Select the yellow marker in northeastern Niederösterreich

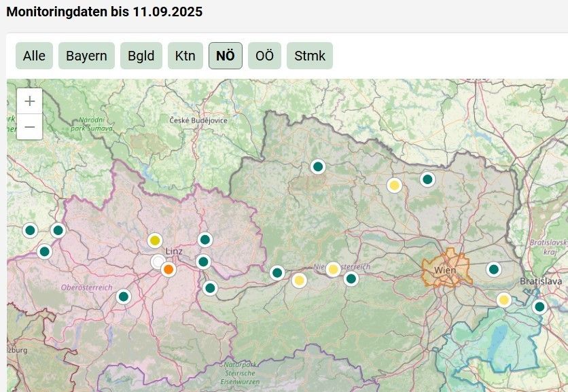click(394, 185)
